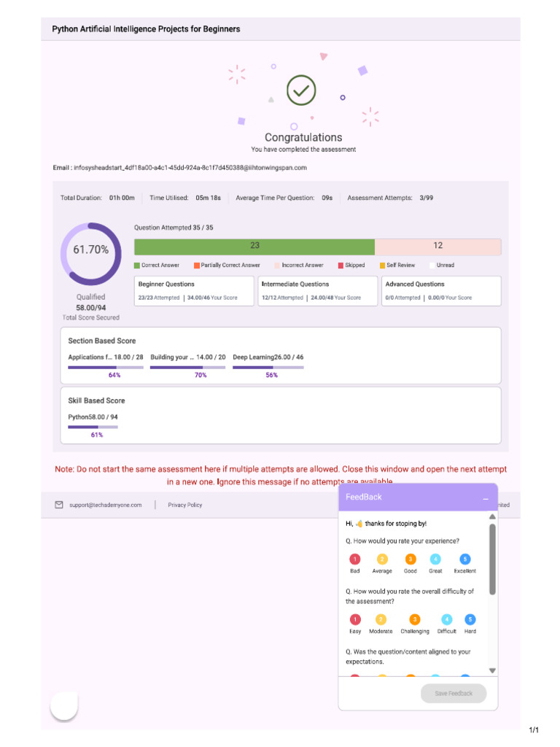Rate difficulty as 3 Challenging

[415, 619]
